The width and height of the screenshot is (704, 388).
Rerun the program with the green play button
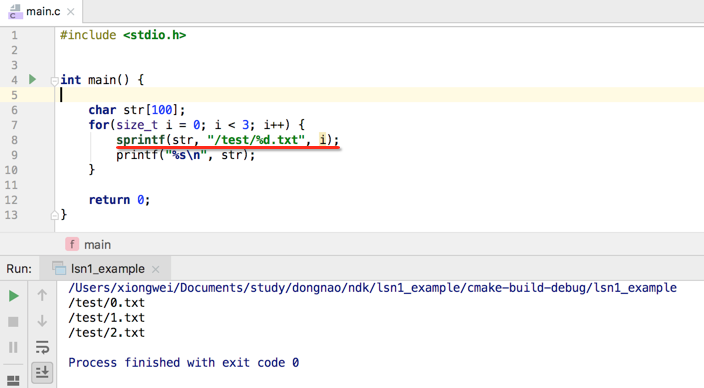point(13,296)
